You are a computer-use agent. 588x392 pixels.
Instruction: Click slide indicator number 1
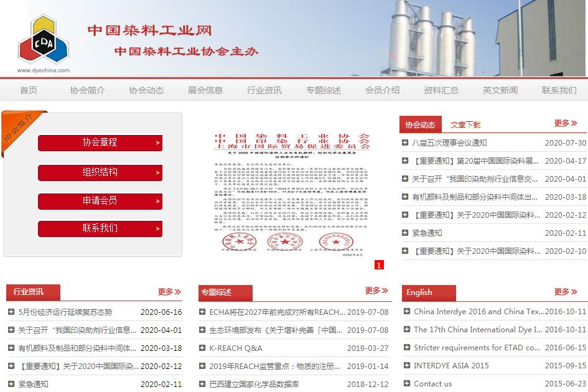point(379,265)
